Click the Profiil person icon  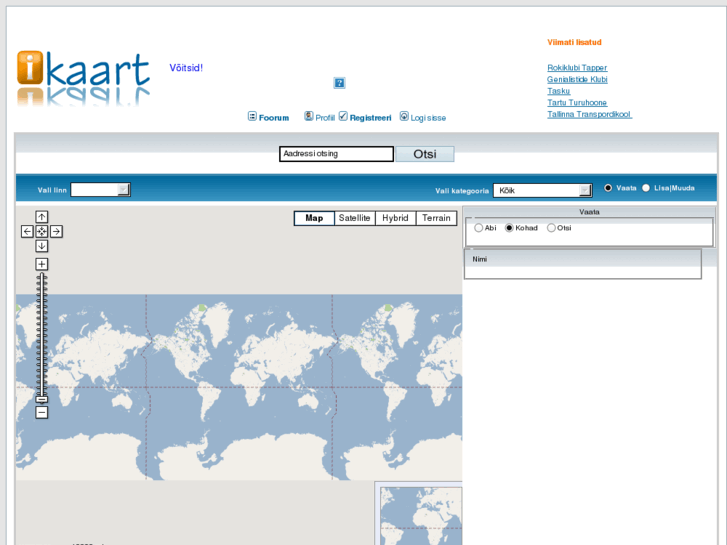[x=309, y=116]
